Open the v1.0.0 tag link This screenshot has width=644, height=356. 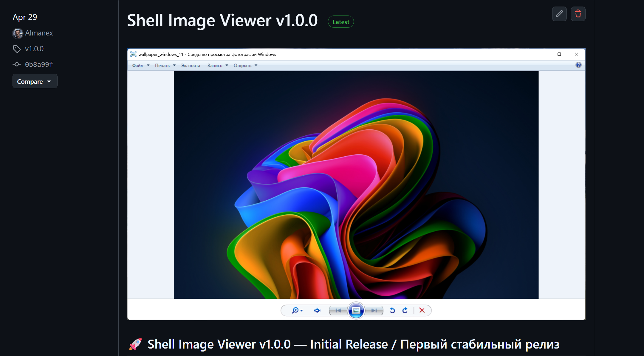[34, 49]
